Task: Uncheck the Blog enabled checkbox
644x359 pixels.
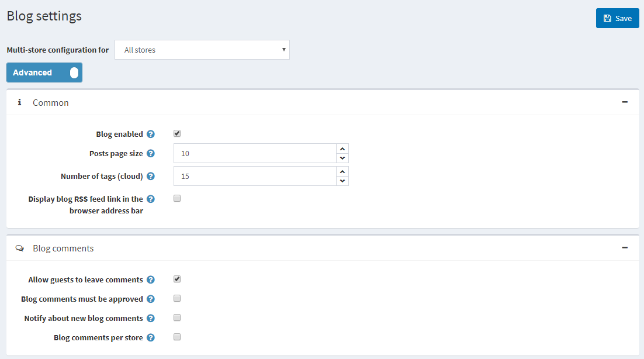Action: tap(177, 134)
